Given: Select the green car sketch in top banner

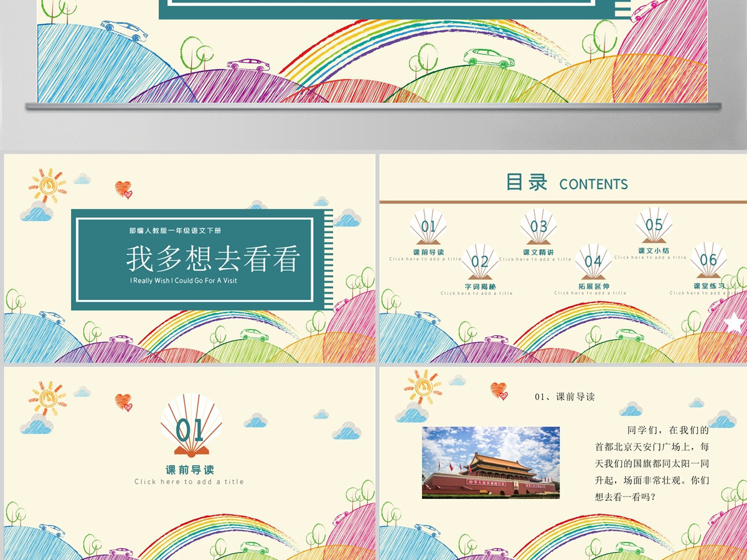Looking at the screenshot, I should [x=489, y=57].
